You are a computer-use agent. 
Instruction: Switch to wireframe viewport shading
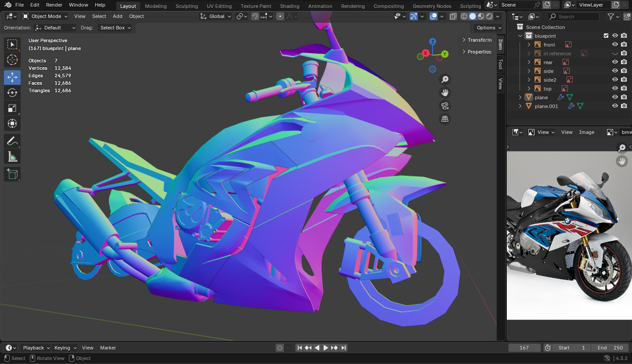tap(464, 16)
